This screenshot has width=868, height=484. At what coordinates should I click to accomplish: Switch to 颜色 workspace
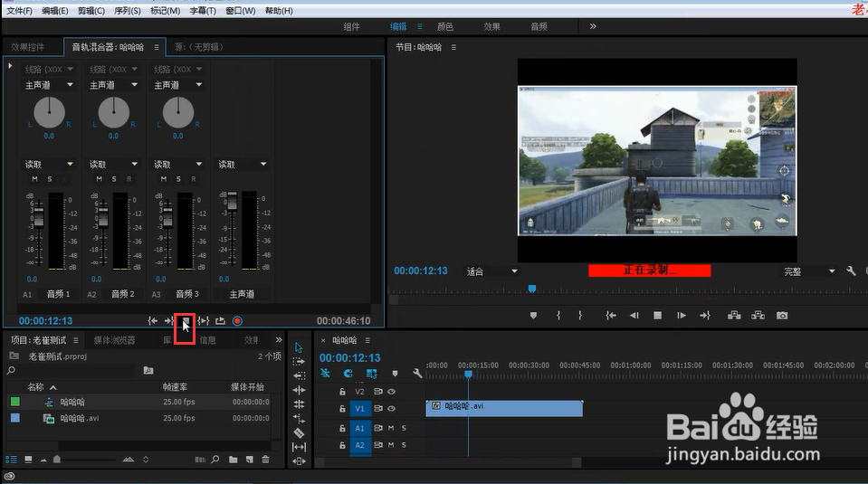445,26
